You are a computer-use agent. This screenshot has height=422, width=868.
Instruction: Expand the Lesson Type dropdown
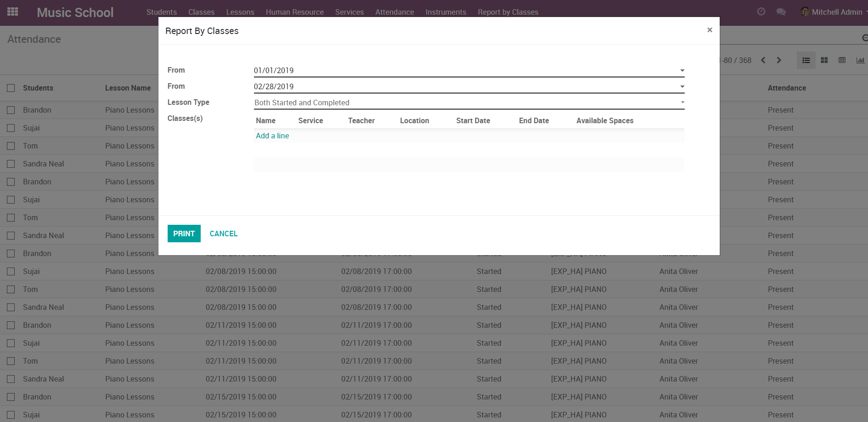pyautogui.click(x=682, y=103)
